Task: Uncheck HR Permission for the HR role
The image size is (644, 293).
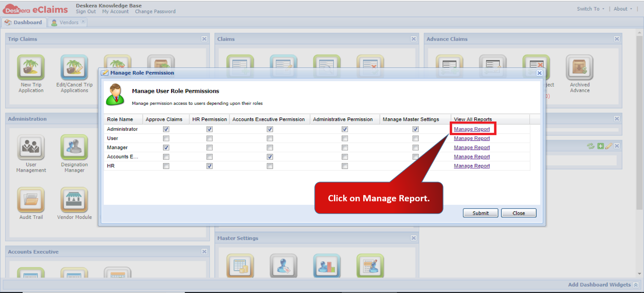Action: coord(209,166)
